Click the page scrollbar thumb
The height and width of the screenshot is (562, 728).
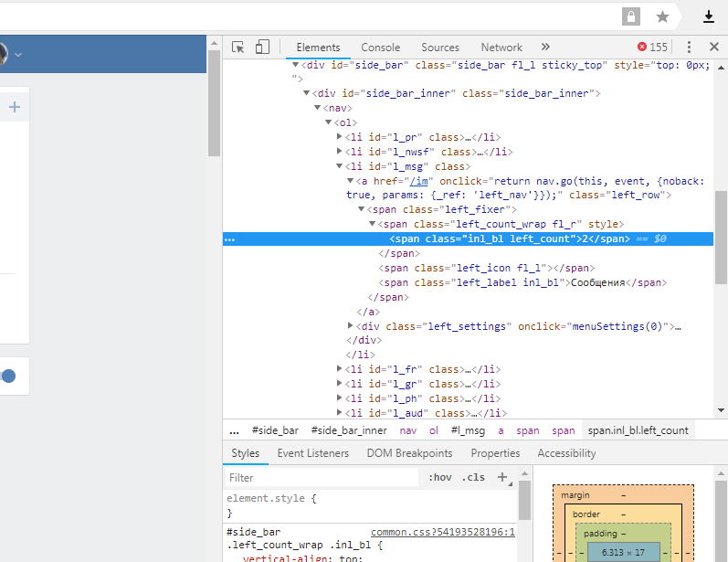[x=214, y=103]
